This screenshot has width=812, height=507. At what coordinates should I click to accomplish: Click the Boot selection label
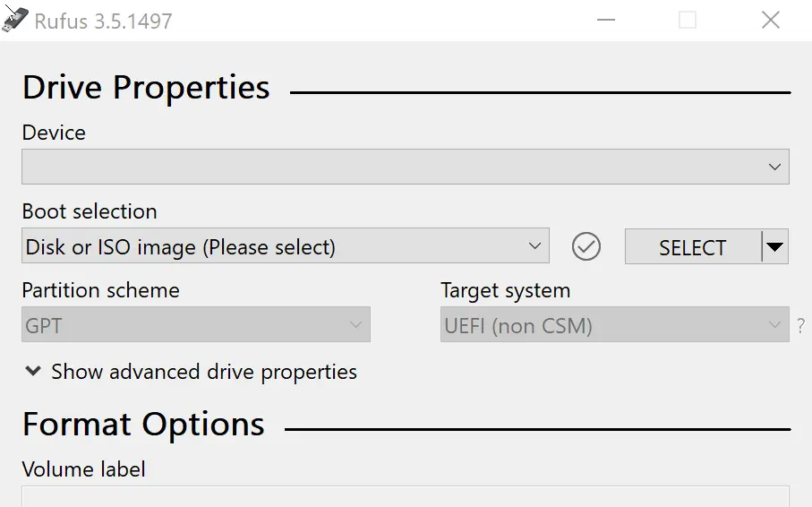(x=90, y=211)
